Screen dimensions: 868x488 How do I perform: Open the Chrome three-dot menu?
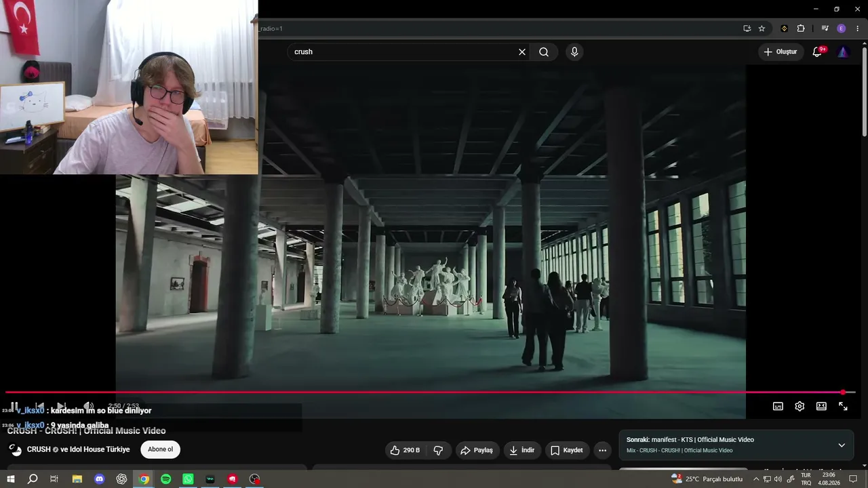[857, 28]
